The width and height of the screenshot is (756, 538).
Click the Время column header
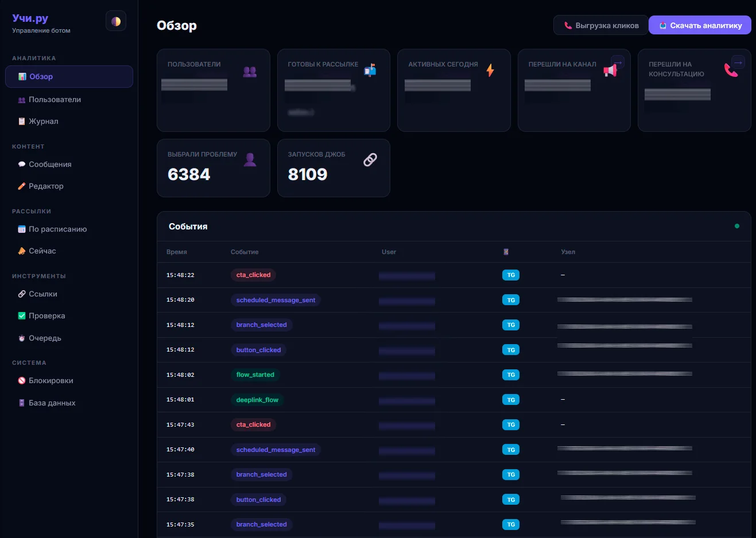[x=177, y=252]
